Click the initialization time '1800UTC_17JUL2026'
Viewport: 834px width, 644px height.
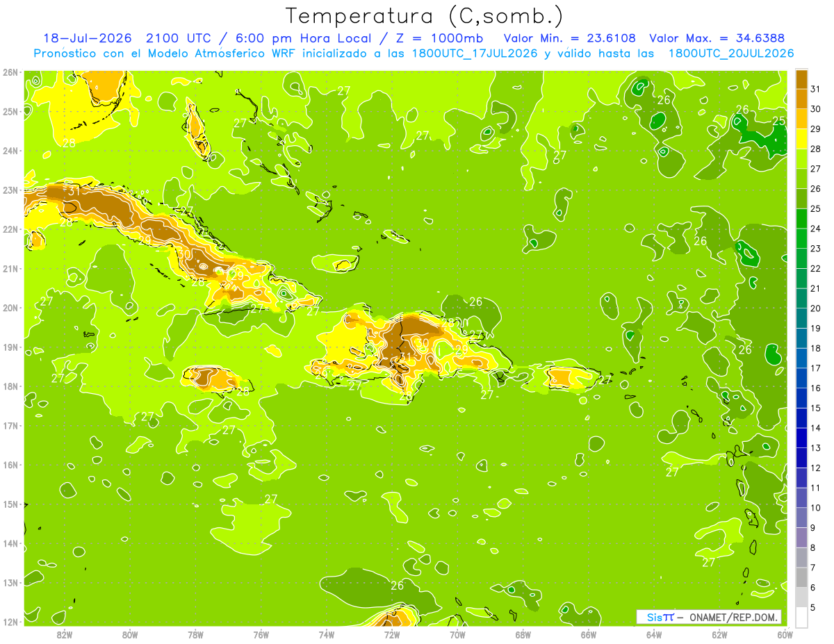click(475, 53)
